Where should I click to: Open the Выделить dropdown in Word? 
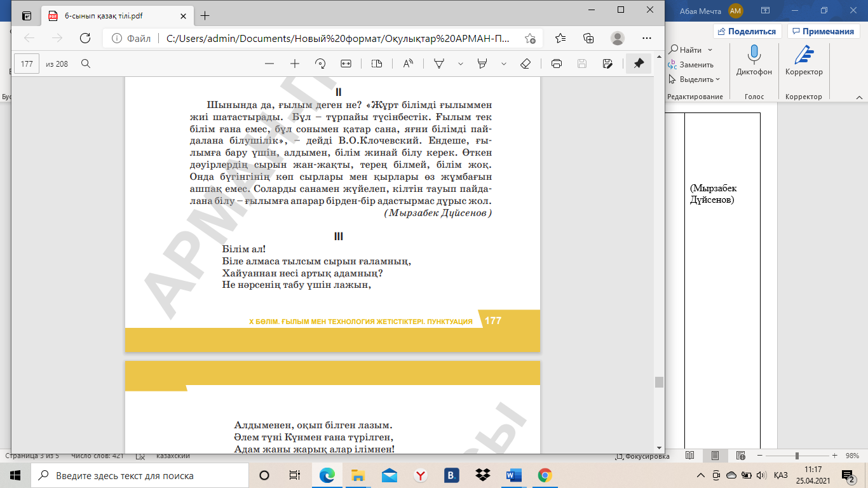[695, 79]
